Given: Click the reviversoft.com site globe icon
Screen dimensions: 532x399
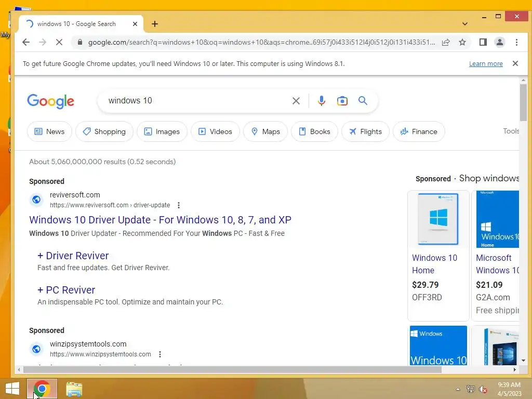Looking at the screenshot, I should tap(36, 199).
